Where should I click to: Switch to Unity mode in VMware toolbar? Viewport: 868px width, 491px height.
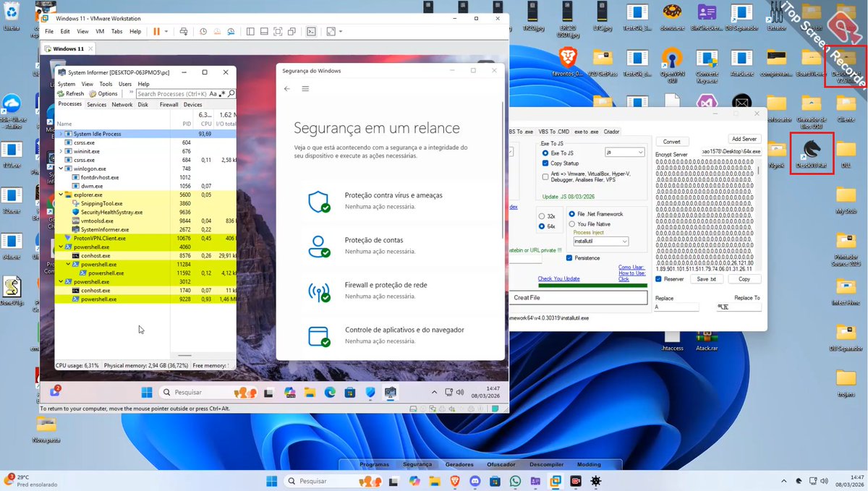click(291, 32)
